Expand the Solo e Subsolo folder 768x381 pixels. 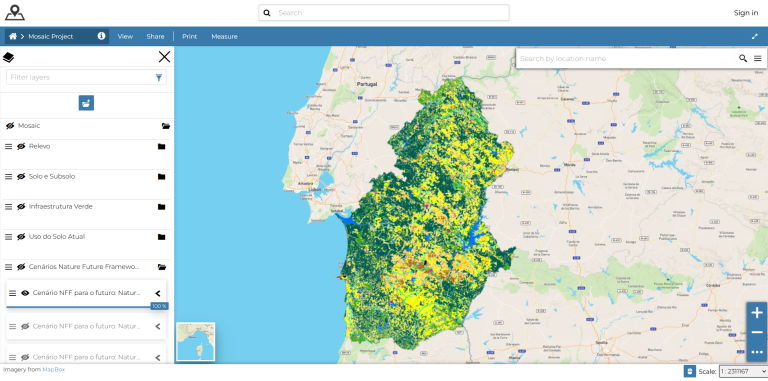(161, 176)
